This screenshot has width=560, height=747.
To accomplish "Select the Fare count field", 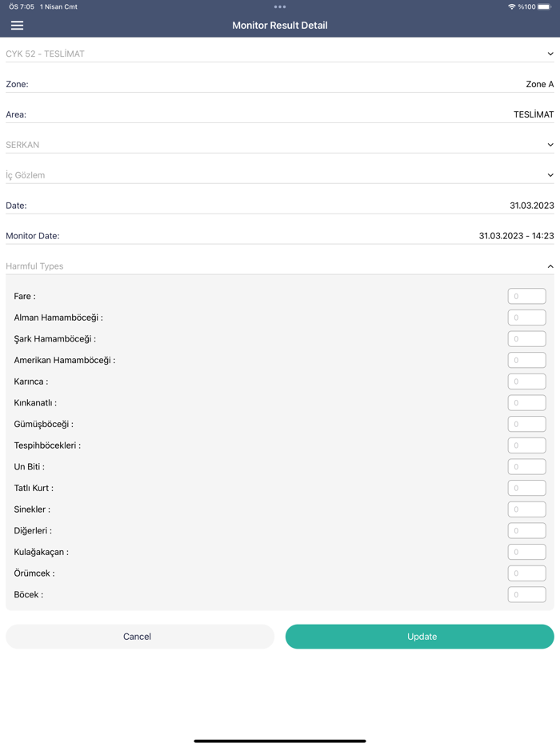I will click(526, 297).
